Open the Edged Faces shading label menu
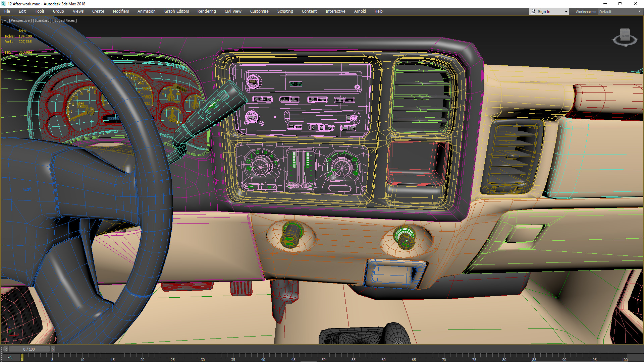Screen dimensions: 644x362 pyautogui.click(x=65, y=20)
